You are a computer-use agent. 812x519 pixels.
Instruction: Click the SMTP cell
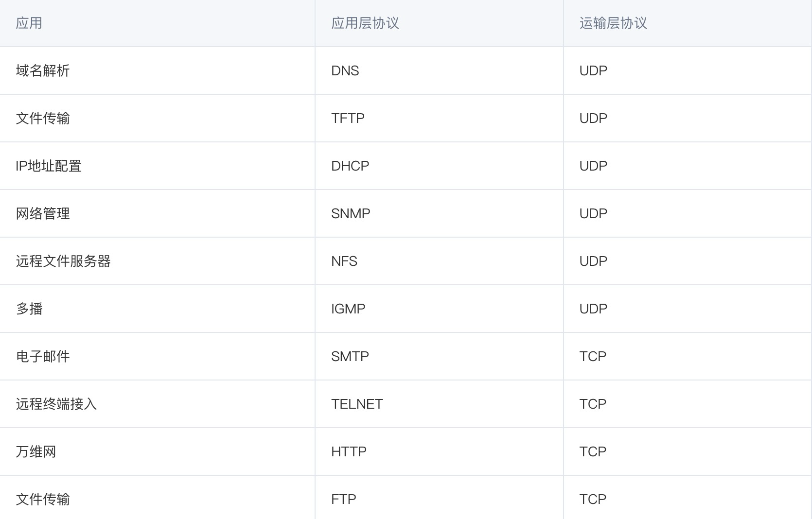coord(439,357)
